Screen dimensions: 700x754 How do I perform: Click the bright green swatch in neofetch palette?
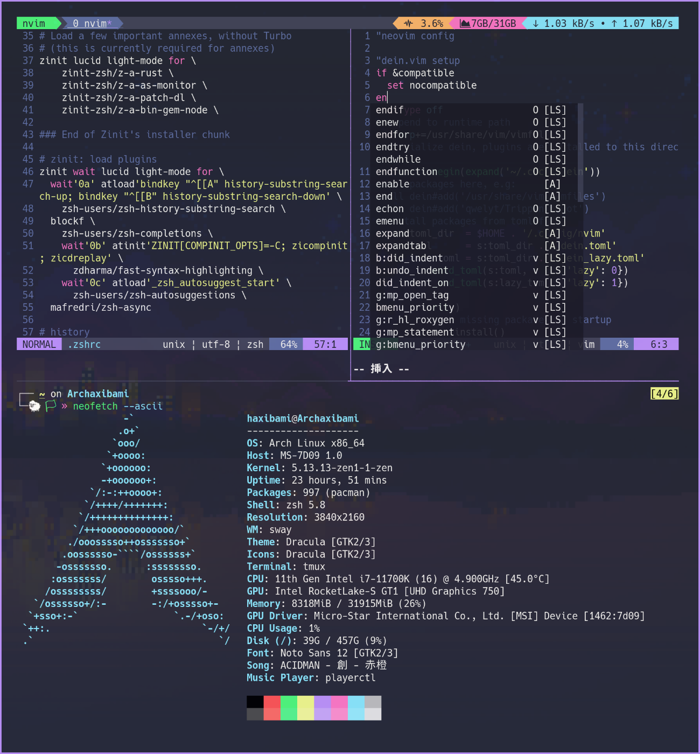pos(289,702)
